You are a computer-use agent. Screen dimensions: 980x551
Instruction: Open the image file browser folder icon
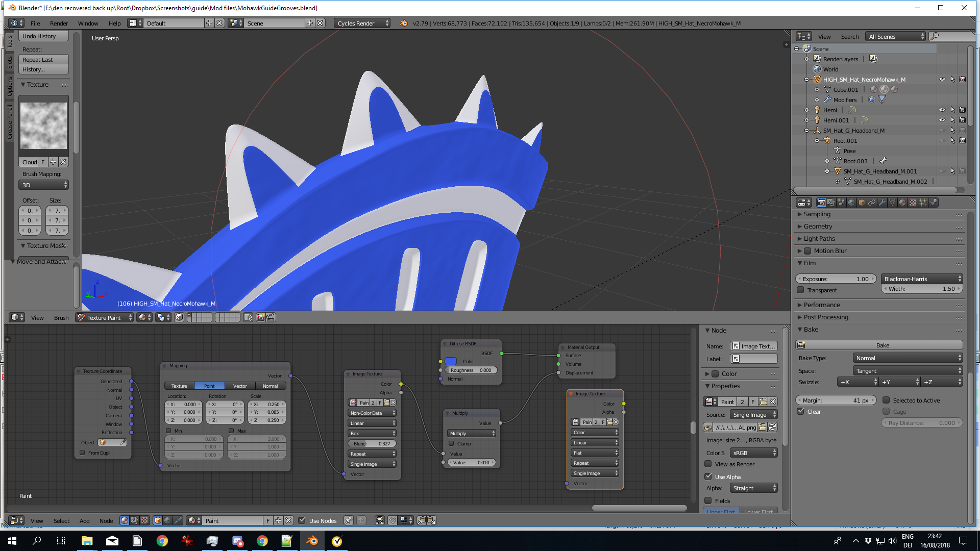click(762, 427)
